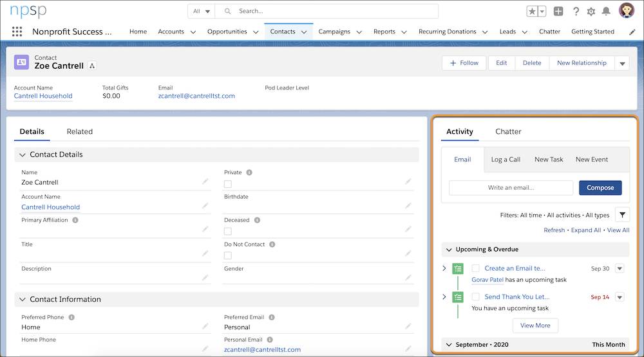The image size is (644, 357).
Task: Open the Help question mark icon
Action: click(576, 12)
